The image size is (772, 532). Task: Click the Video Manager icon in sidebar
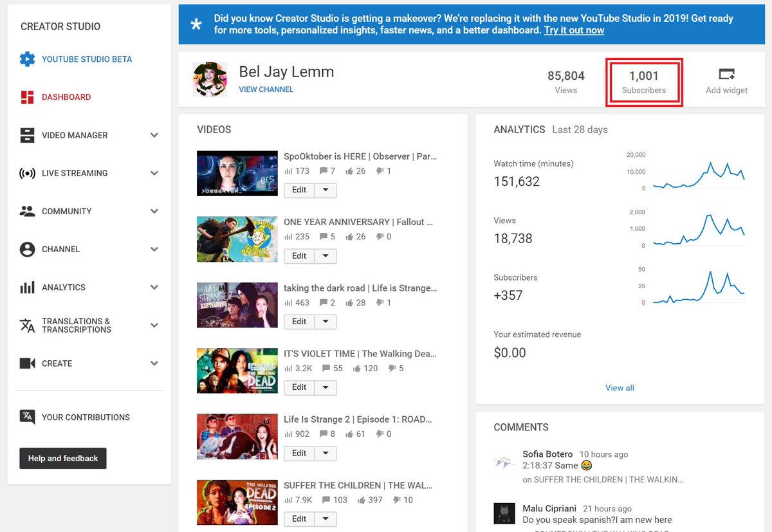27,135
